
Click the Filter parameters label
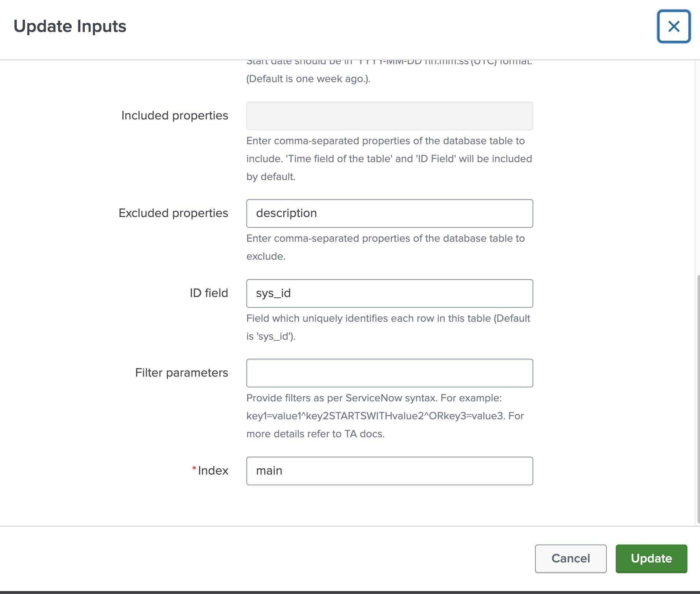click(181, 372)
